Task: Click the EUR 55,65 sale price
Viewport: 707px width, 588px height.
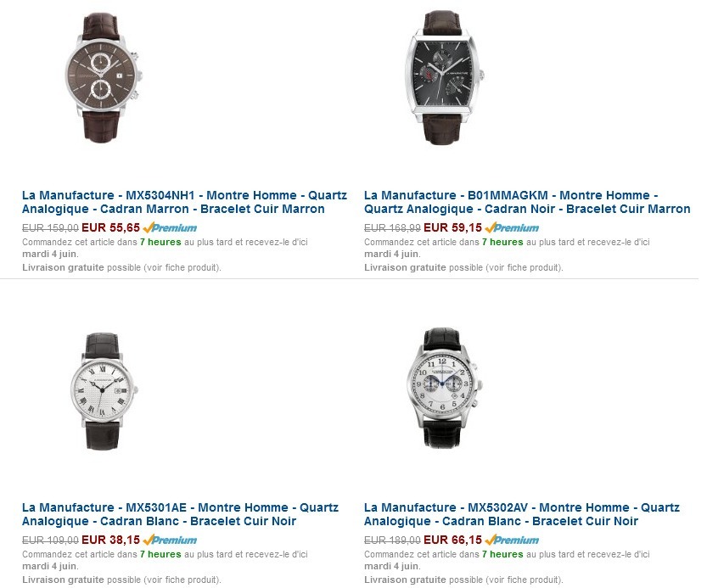Action: coord(111,227)
